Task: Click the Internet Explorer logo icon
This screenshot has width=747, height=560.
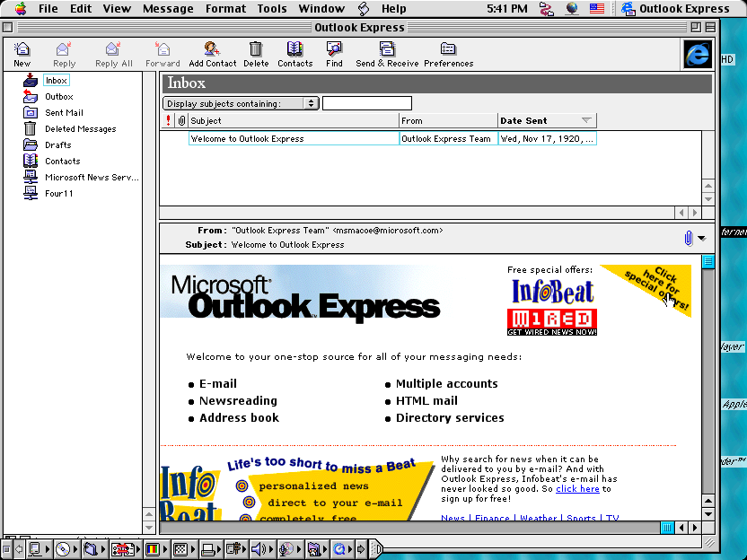Action: [x=698, y=54]
